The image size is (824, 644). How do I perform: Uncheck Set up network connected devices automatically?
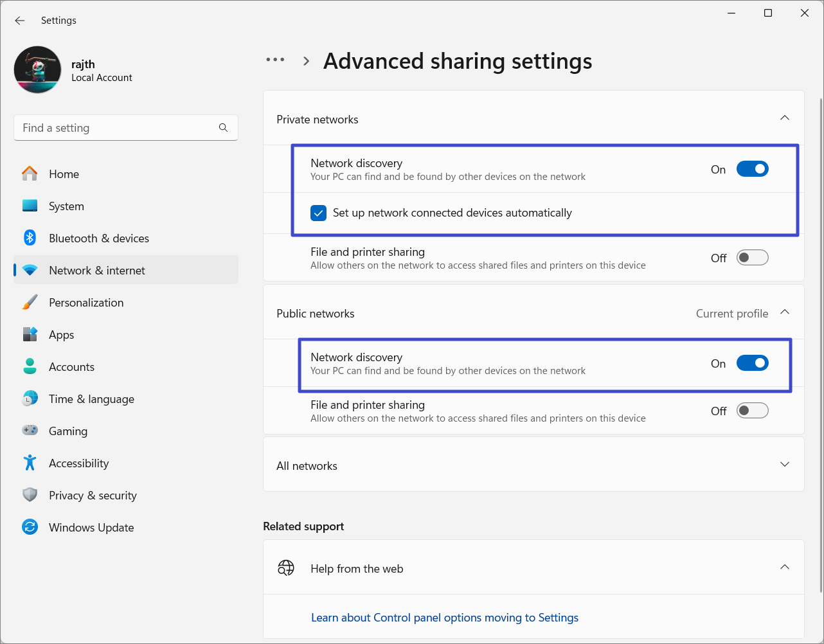pyautogui.click(x=319, y=213)
